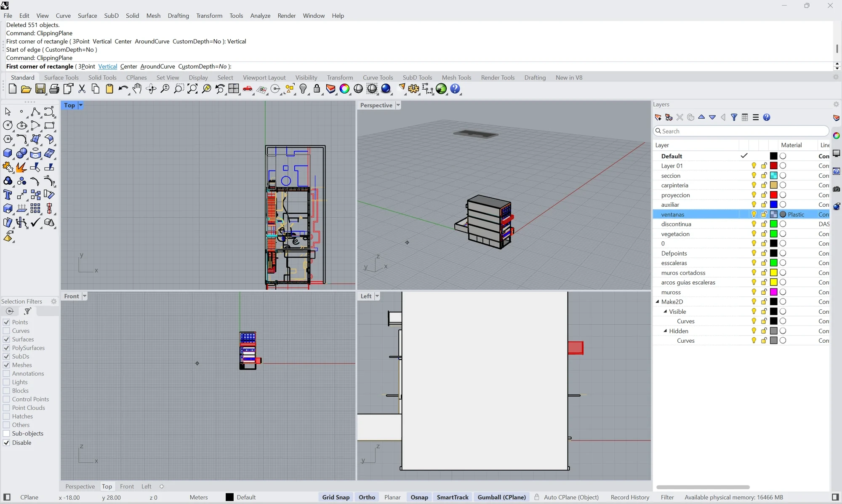Select the Pan hand tool

tap(137, 89)
